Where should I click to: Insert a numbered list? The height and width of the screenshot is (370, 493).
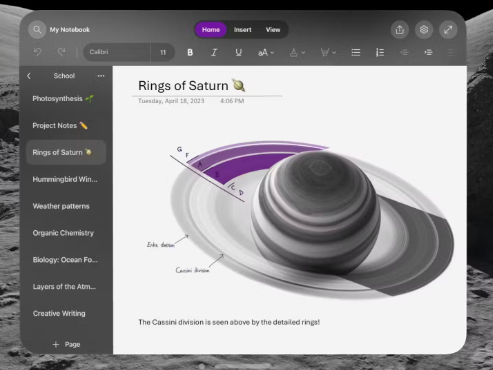pos(380,52)
